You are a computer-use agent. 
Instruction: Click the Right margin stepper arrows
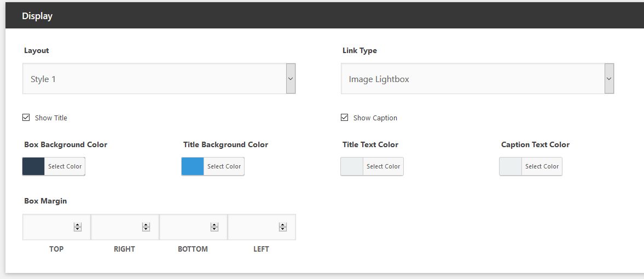tap(146, 227)
